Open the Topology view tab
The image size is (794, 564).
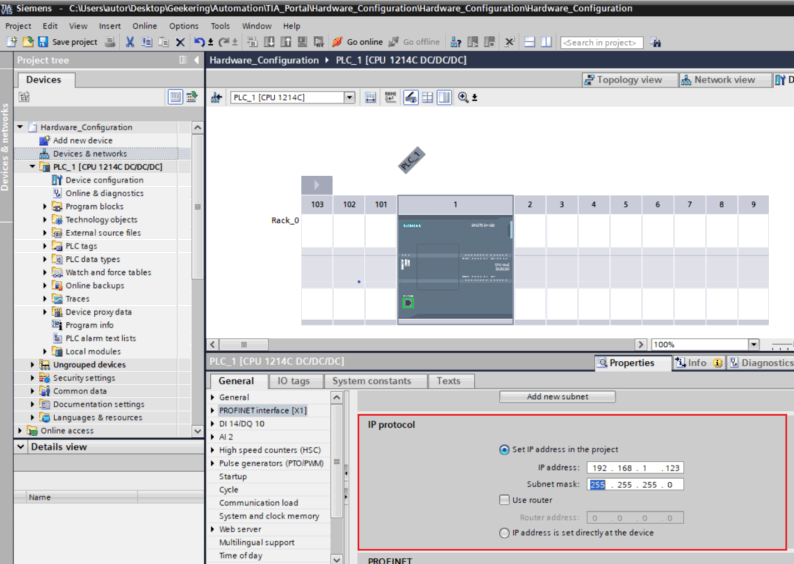click(x=629, y=79)
